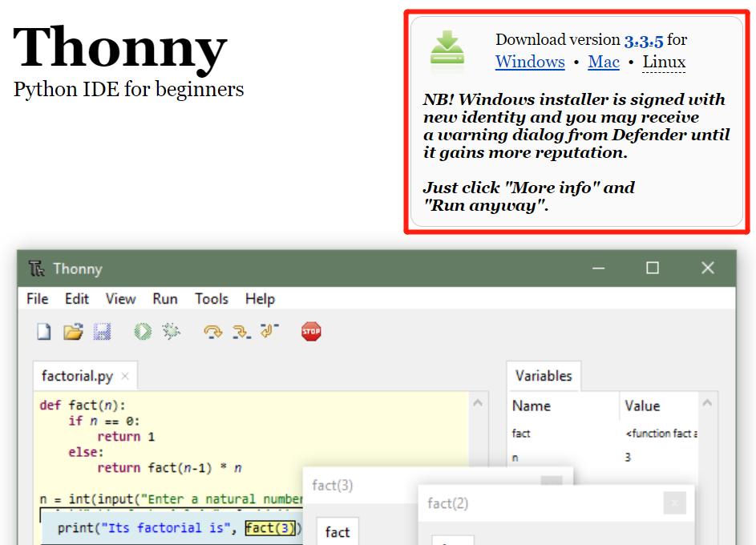Click the 'if n == 0:' code line
Viewport: 756px width, 545px height.
pos(104,421)
